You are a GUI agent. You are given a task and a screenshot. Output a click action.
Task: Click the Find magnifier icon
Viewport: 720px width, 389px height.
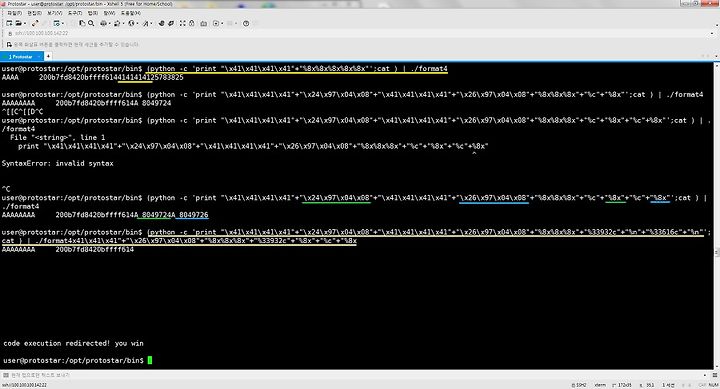click(x=91, y=23)
